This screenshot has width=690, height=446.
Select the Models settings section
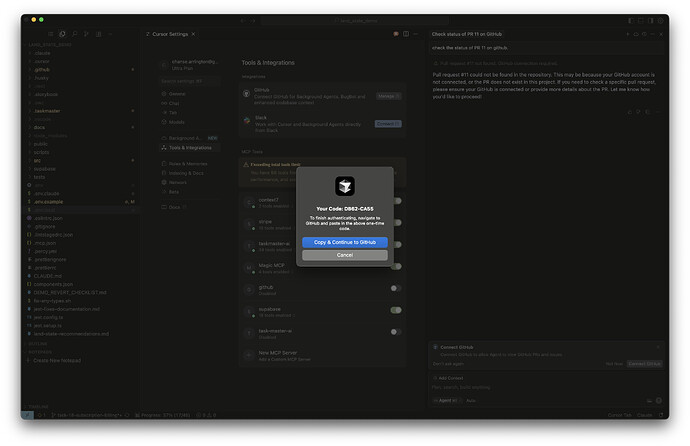click(x=190, y=122)
